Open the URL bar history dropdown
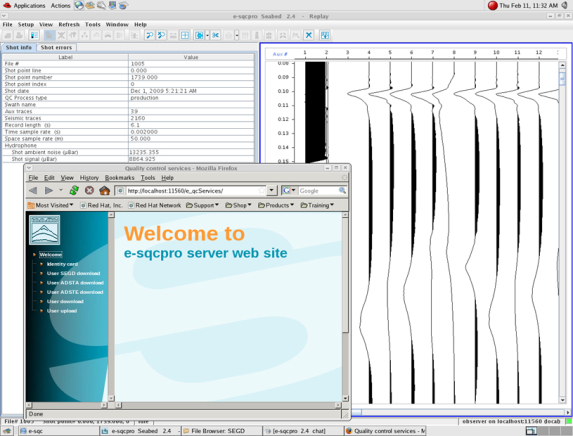 [x=271, y=190]
